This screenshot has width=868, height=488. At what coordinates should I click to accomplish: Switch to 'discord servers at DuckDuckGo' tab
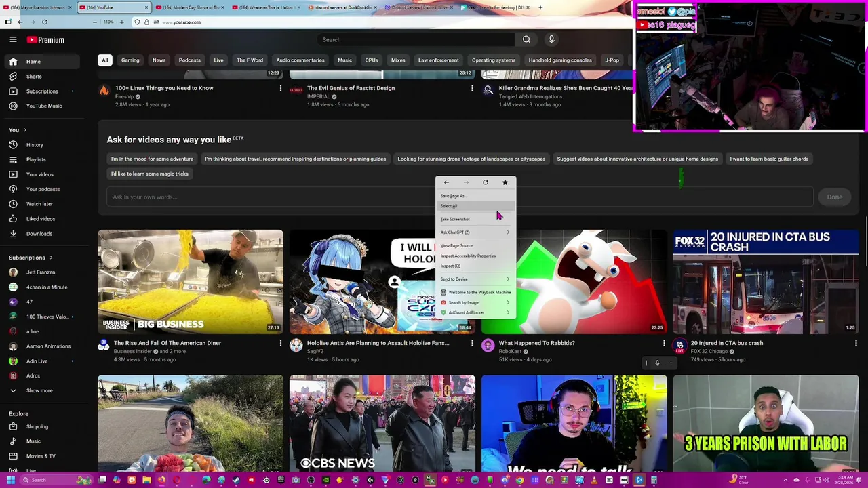tap(343, 7)
